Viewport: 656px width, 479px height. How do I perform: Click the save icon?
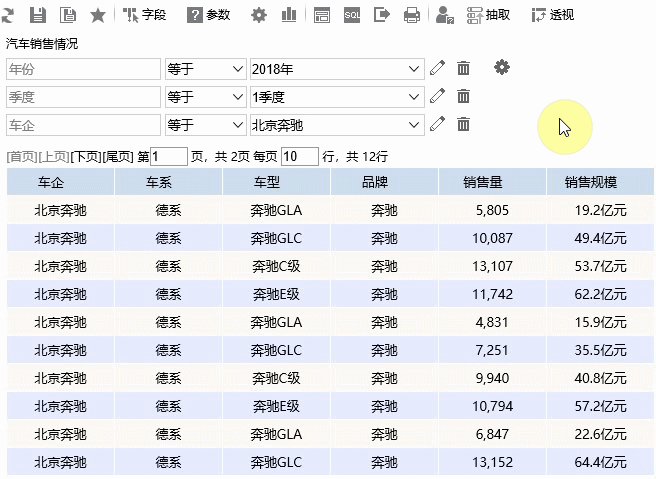tap(38, 15)
